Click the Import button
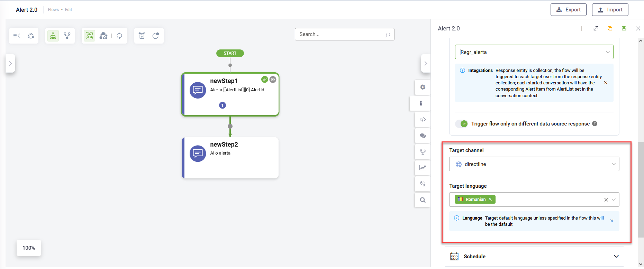The width and height of the screenshot is (644, 269). [610, 10]
